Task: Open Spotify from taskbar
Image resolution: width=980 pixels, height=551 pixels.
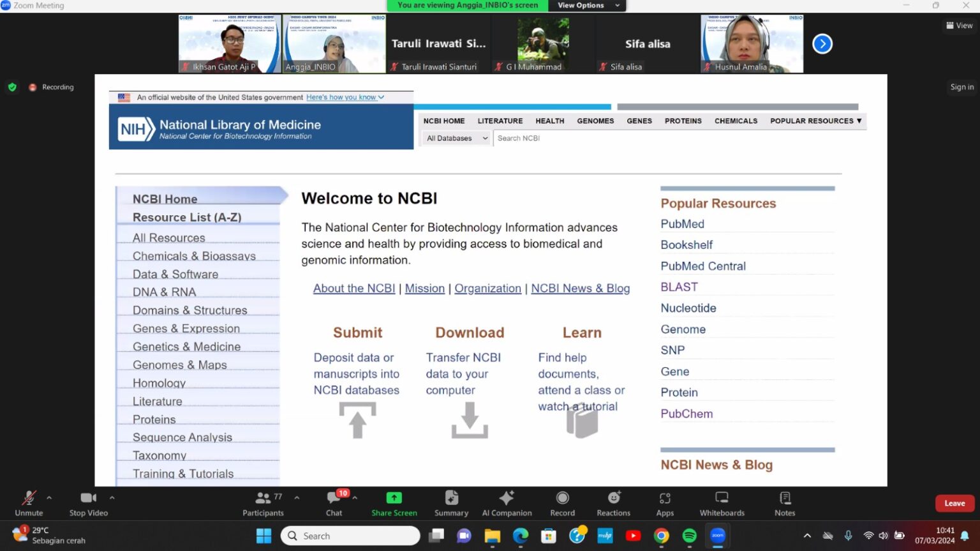Action: 689,536
